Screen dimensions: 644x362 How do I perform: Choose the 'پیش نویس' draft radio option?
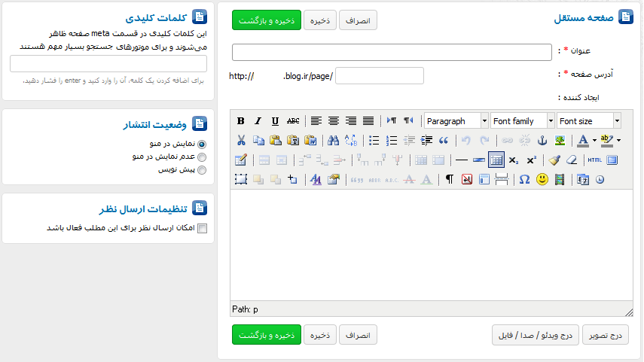tap(201, 170)
